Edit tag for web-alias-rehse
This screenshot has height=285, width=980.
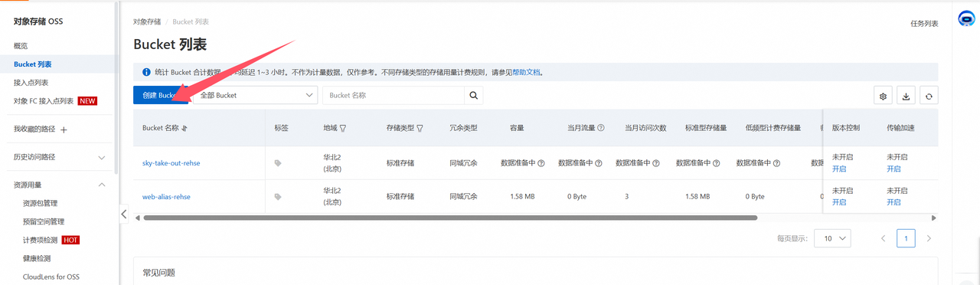coord(278,197)
